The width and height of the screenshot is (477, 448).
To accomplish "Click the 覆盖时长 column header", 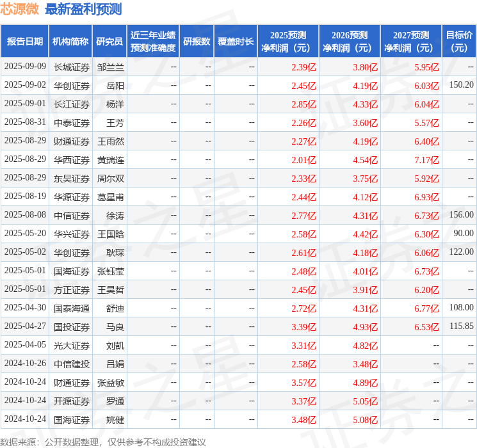I will 236,42.
